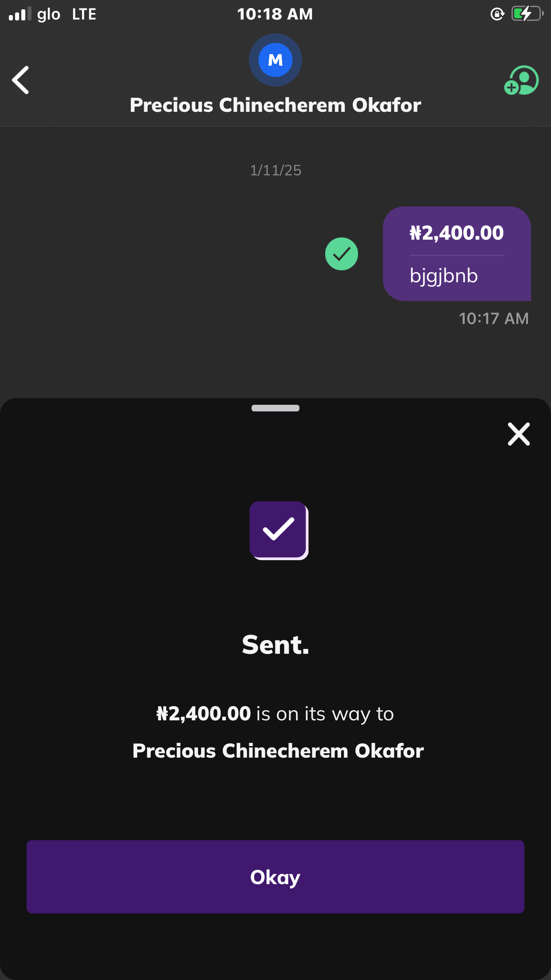Close the Sent confirmation sheet
The image size is (551, 980).
click(519, 434)
